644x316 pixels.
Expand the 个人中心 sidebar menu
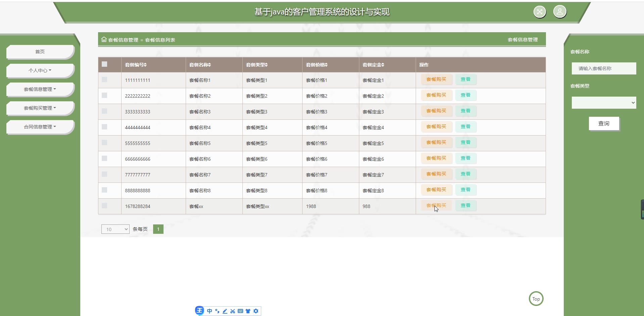40,70
